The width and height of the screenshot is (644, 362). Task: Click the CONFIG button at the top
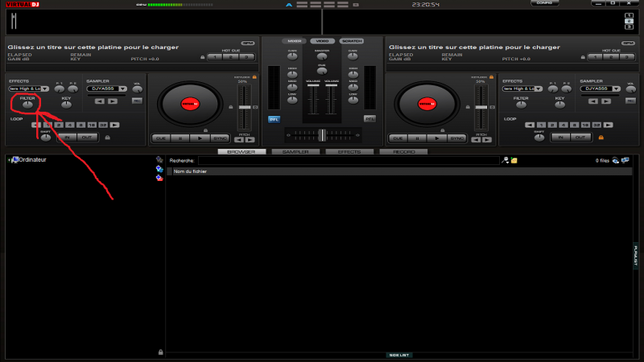tap(544, 3)
